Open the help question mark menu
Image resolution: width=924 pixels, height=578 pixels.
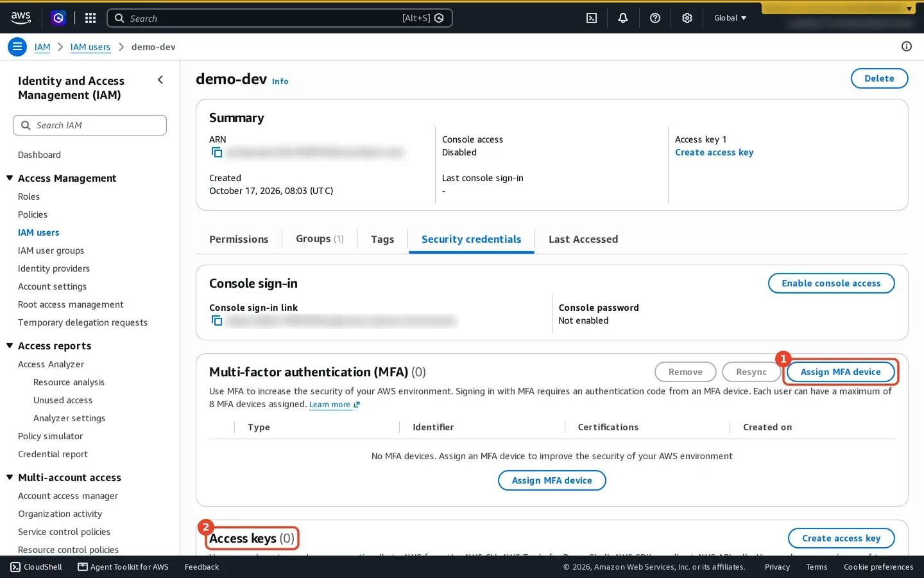pos(655,18)
